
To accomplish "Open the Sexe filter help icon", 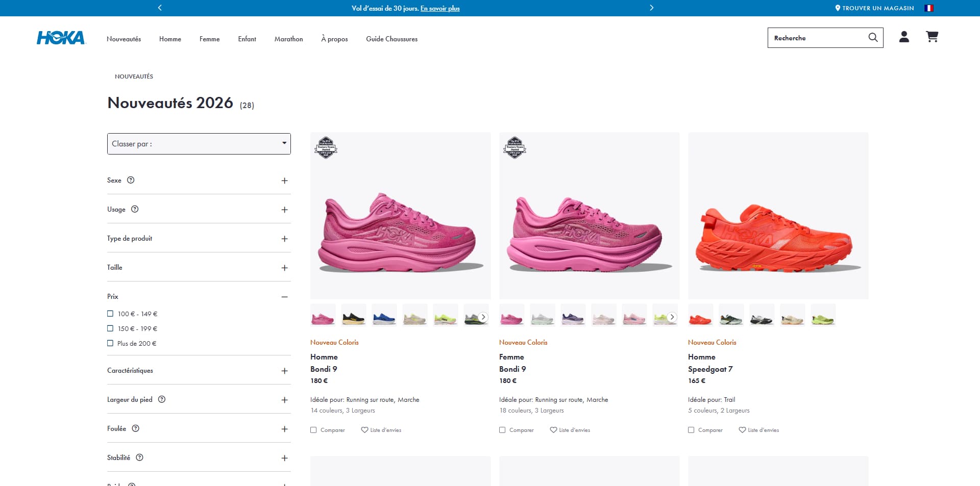I will tap(131, 180).
